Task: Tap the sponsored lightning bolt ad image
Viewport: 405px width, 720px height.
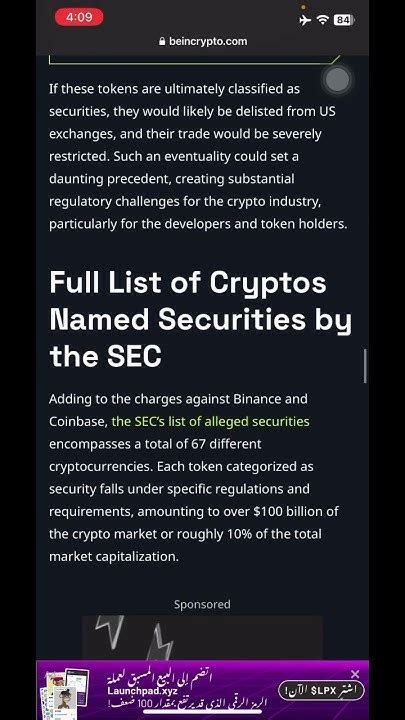Action: (x=202, y=637)
